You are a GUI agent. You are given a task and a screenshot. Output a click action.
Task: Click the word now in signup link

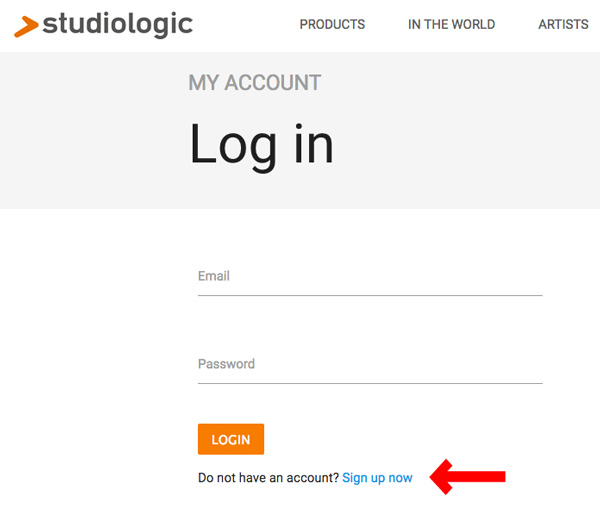(x=400, y=478)
